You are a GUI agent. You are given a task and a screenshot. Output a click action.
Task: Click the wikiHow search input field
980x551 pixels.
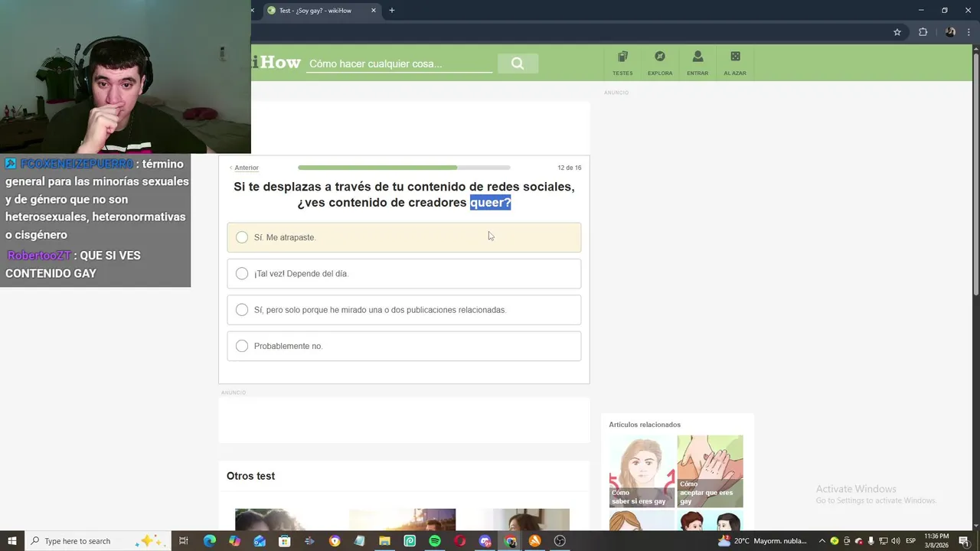click(x=400, y=64)
